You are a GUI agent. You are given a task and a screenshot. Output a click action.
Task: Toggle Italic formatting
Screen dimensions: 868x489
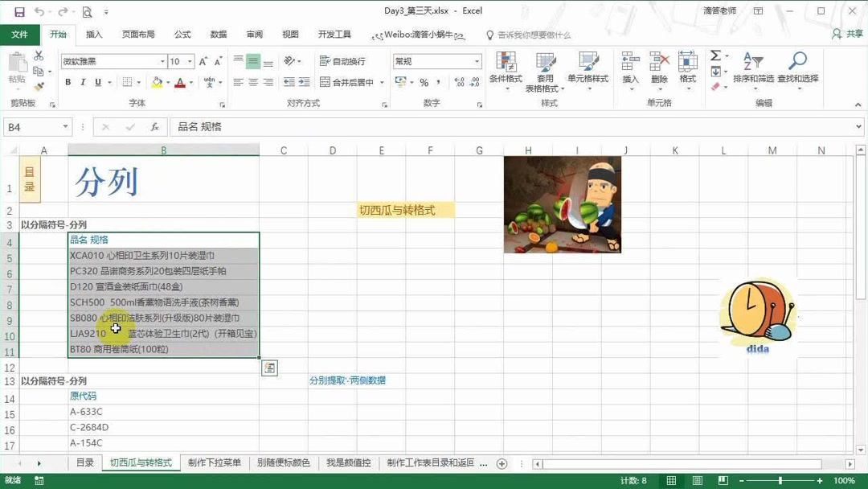[x=82, y=83]
